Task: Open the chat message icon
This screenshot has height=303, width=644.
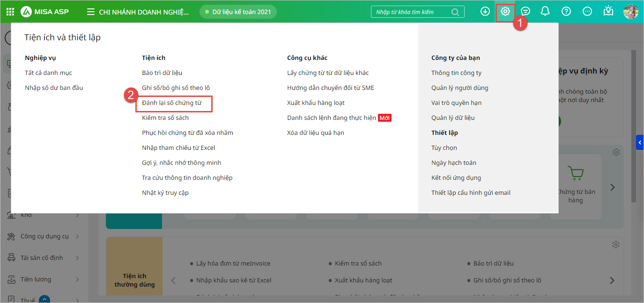Action: pos(526,11)
